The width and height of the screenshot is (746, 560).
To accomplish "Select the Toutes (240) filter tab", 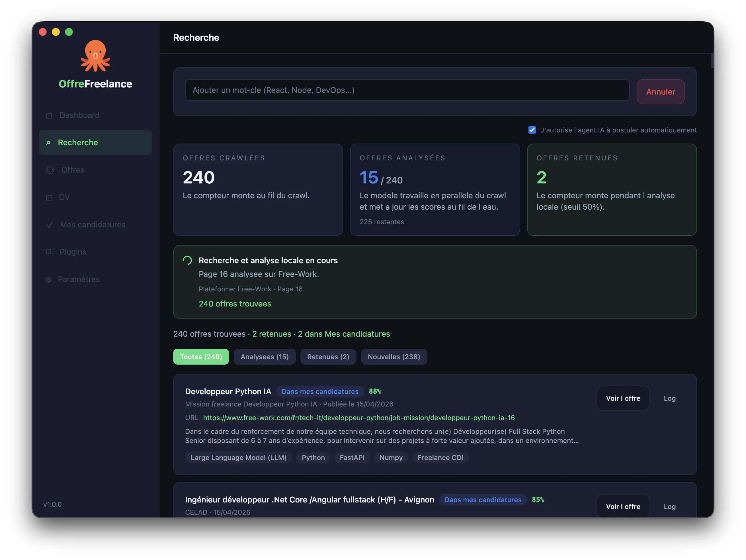I will 201,357.
